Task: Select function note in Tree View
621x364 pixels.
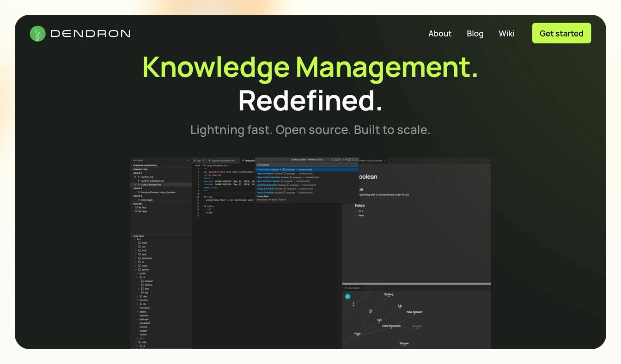Action: tap(144, 300)
